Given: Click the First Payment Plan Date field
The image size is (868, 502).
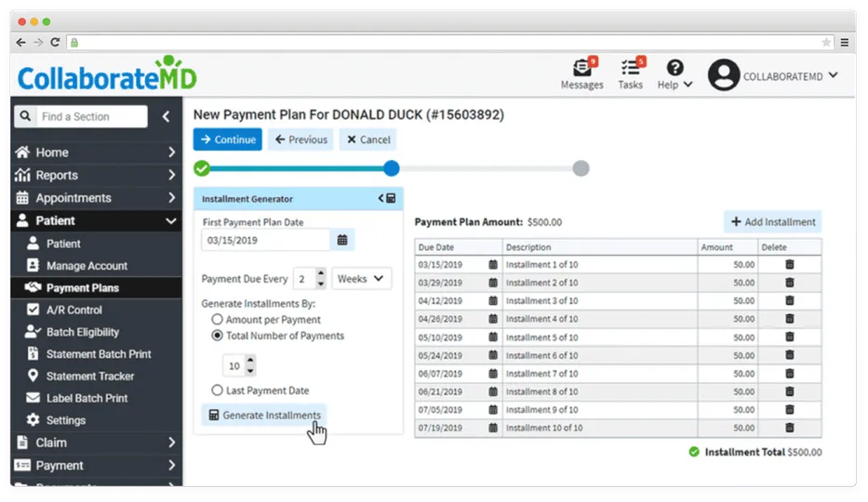Looking at the screenshot, I should click(x=266, y=241).
